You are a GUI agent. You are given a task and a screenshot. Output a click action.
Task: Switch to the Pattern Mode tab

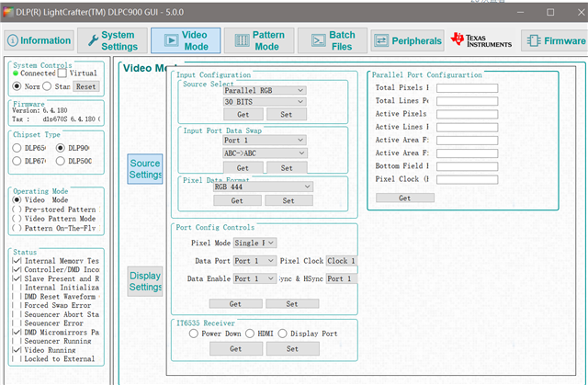[259, 40]
